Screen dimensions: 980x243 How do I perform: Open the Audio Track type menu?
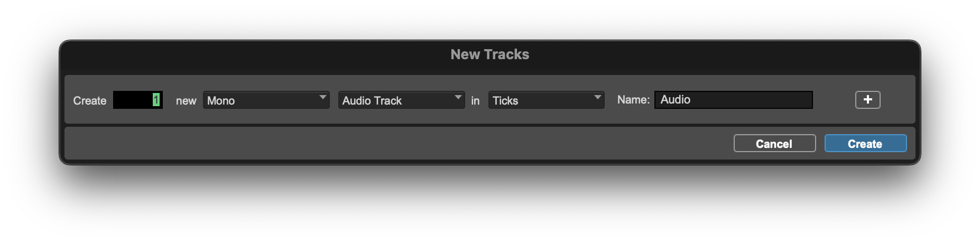point(401,100)
